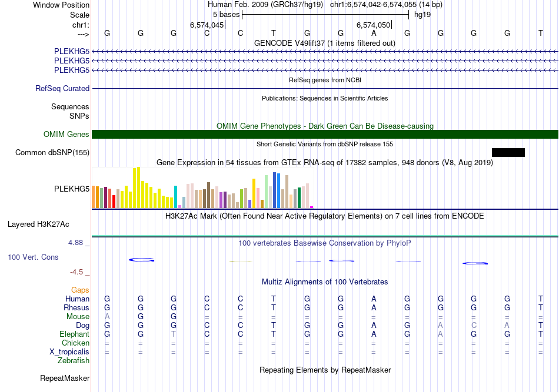This screenshot has width=559, height=392.
Task: Select the Human species label
Action: (x=77, y=299)
